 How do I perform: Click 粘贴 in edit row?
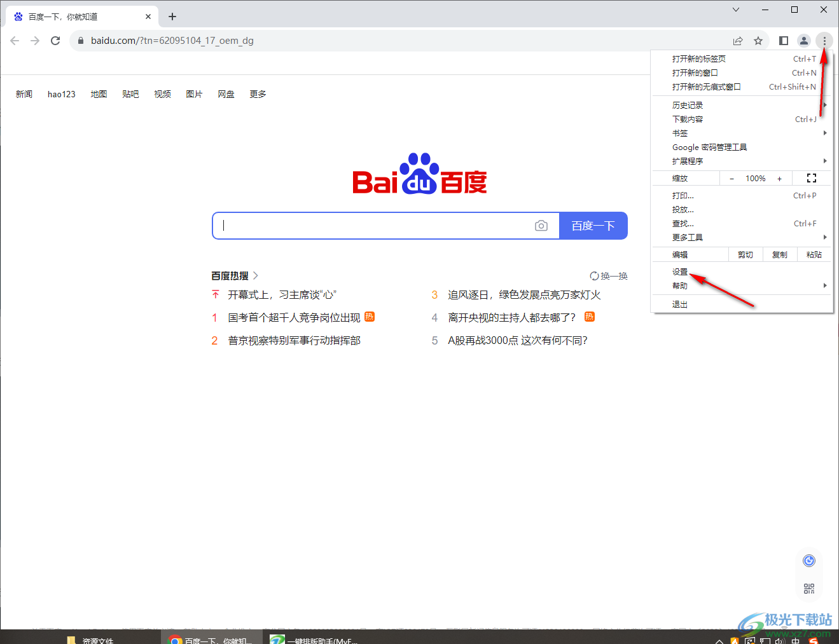(x=814, y=254)
